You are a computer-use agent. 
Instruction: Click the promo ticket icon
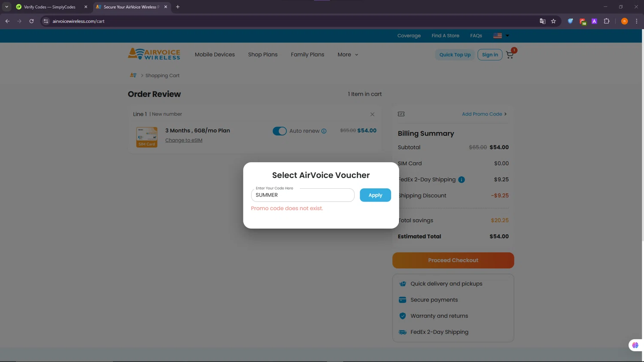click(x=401, y=114)
